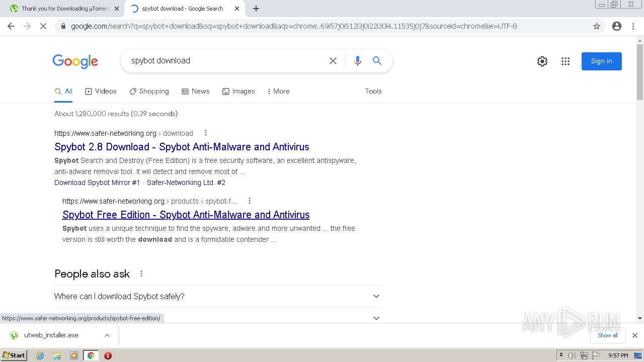Image resolution: width=644 pixels, height=362 pixels.
Task: Switch to the News tab
Action: (x=195, y=91)
